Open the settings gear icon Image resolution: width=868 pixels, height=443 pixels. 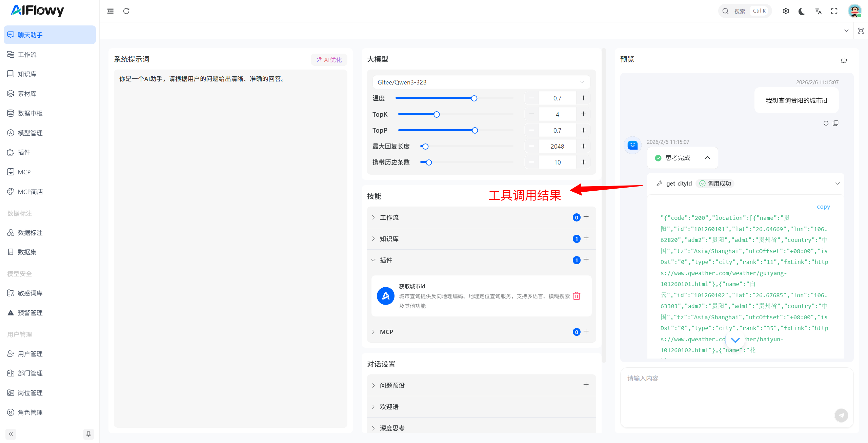pyautogui.click(x=786, y=11)
